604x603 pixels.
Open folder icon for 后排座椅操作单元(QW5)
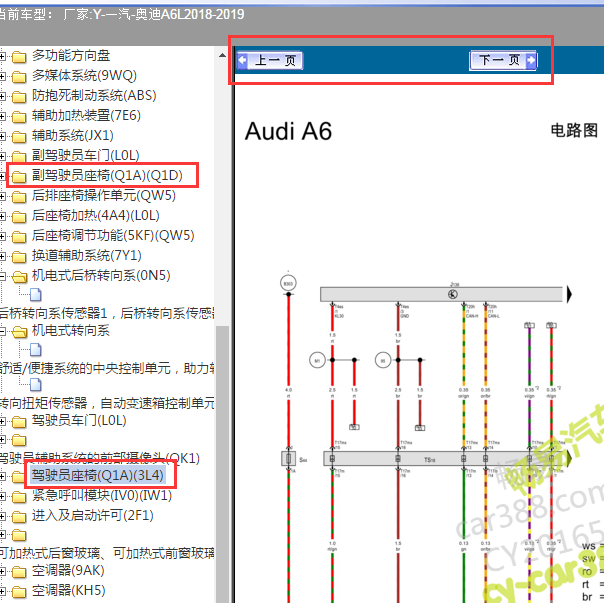tap(19, 197)
